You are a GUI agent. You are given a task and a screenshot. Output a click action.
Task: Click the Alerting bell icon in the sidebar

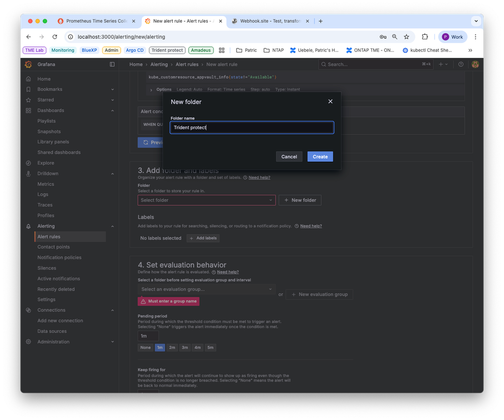pos(28,226)
